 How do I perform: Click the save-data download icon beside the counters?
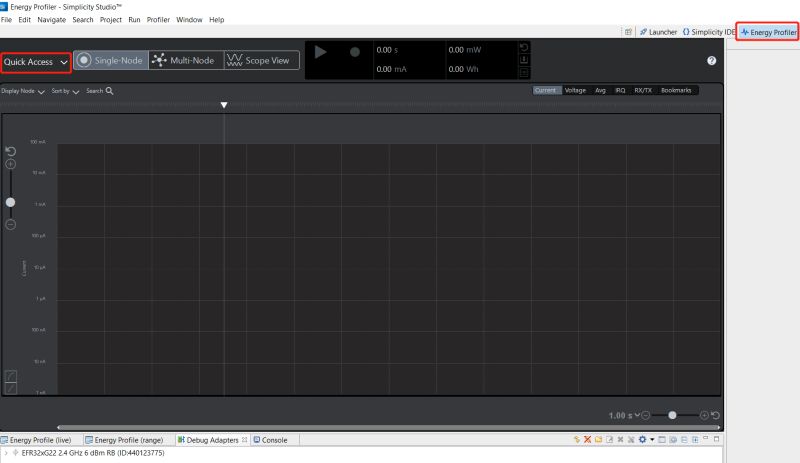click(524, 60)
